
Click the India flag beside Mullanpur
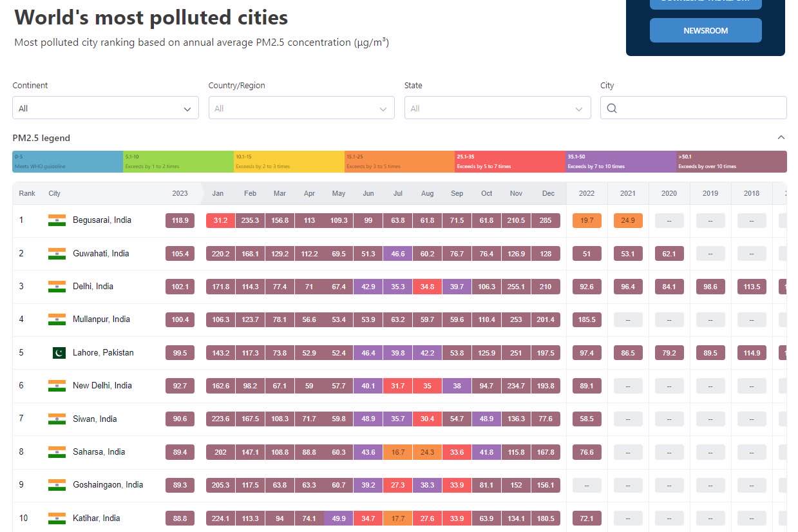point(57,319)
